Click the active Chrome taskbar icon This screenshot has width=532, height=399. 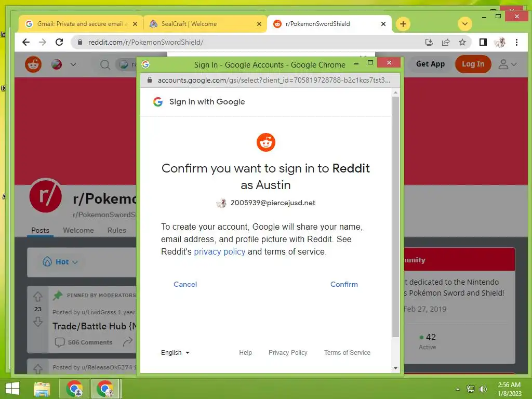(105, 389)
